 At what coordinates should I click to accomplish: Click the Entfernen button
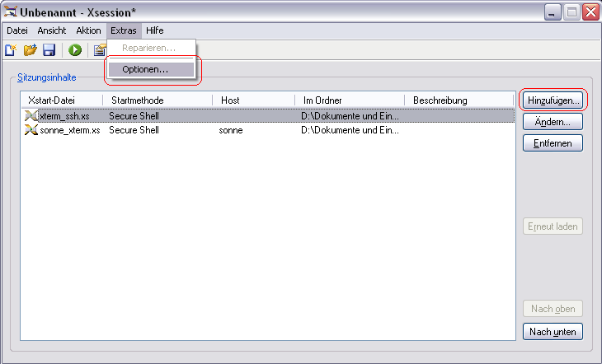click(553, 142)
